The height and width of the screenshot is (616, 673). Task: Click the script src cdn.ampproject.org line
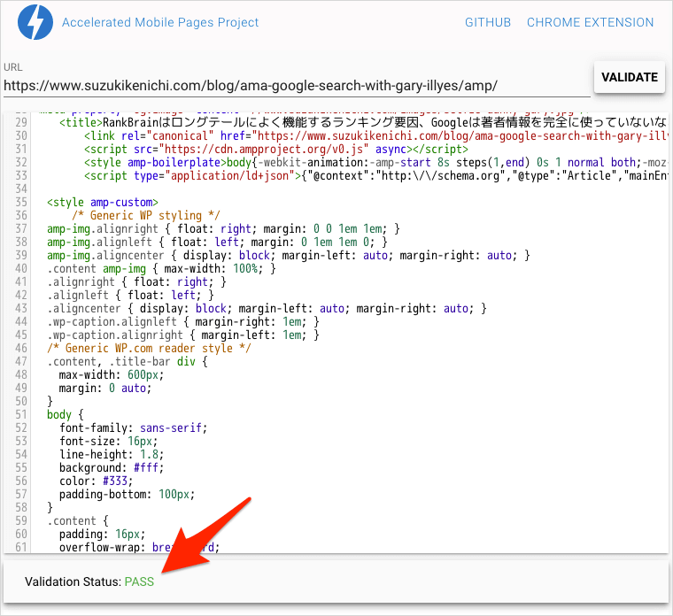[276, 149]
